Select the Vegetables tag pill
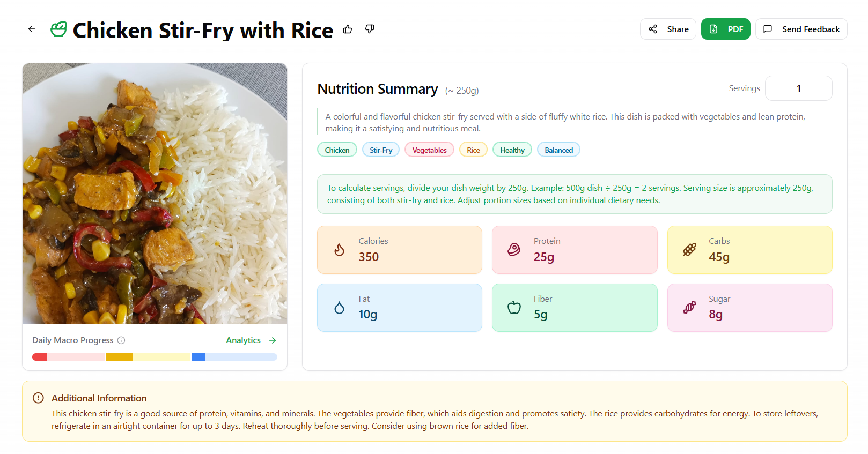868x454 pixels. pos(429,150)
